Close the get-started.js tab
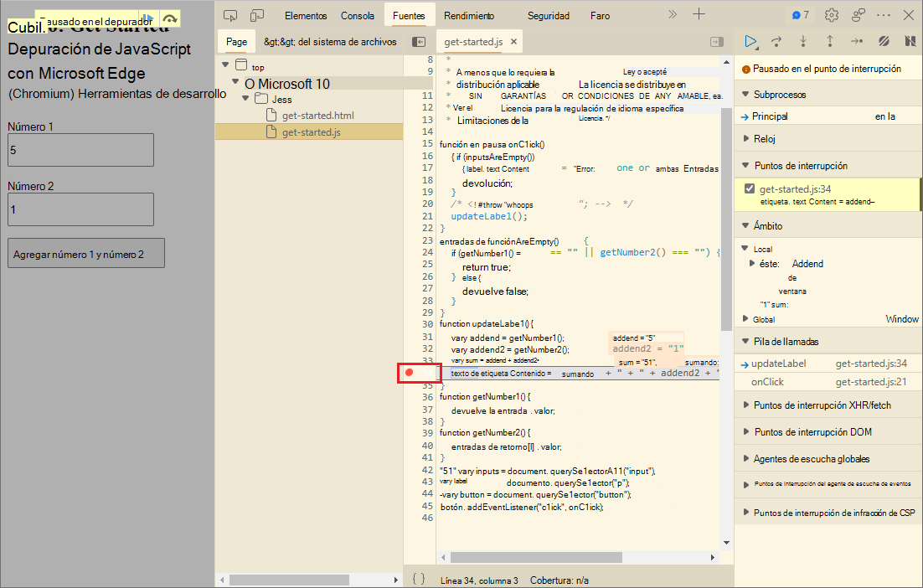 click(513, 42)
